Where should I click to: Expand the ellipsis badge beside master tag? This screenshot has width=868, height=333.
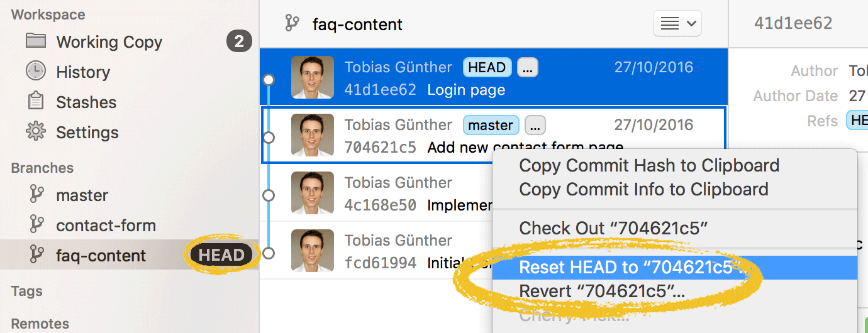[x=535, y=125]
